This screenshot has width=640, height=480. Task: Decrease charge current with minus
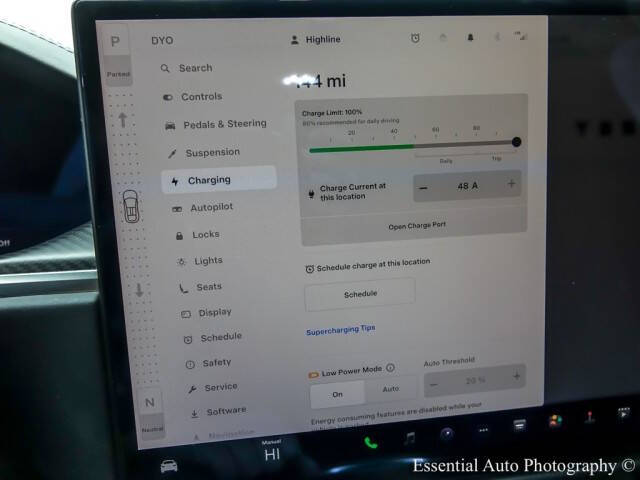point(423,188)
